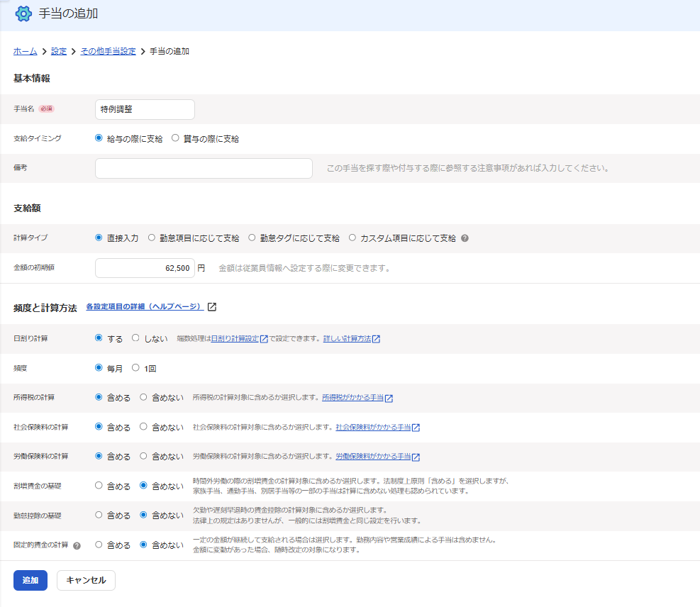Viewport: 700px width, 607px height.
Task: Set 日割り計算 to しない
Action: pos(135,338)
